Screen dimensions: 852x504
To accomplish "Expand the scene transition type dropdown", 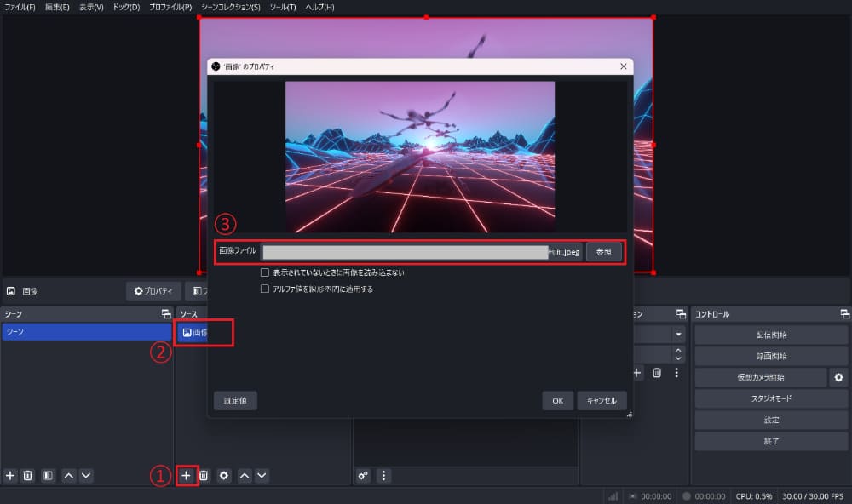I will tap(678, 335).
